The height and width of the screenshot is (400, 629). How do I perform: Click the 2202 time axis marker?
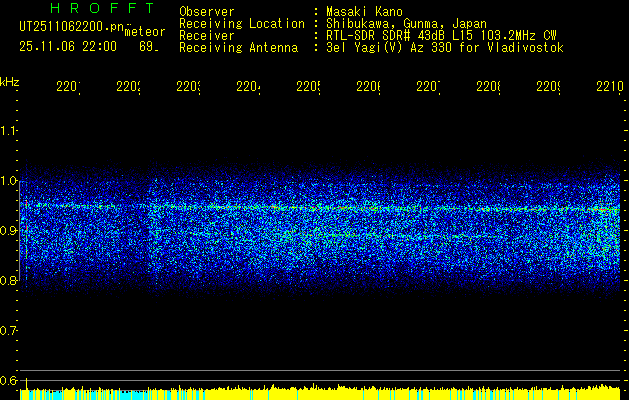[128, 87]
